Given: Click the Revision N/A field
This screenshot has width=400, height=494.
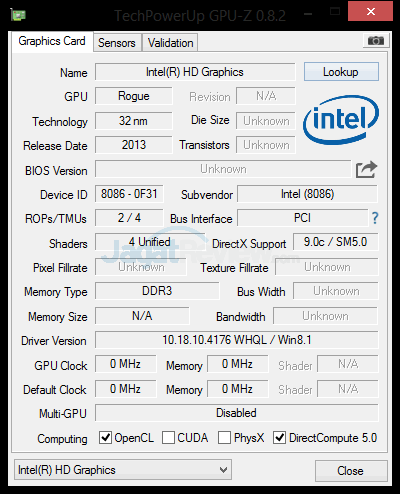Looking at the screenshot, I should click(266, 96).
